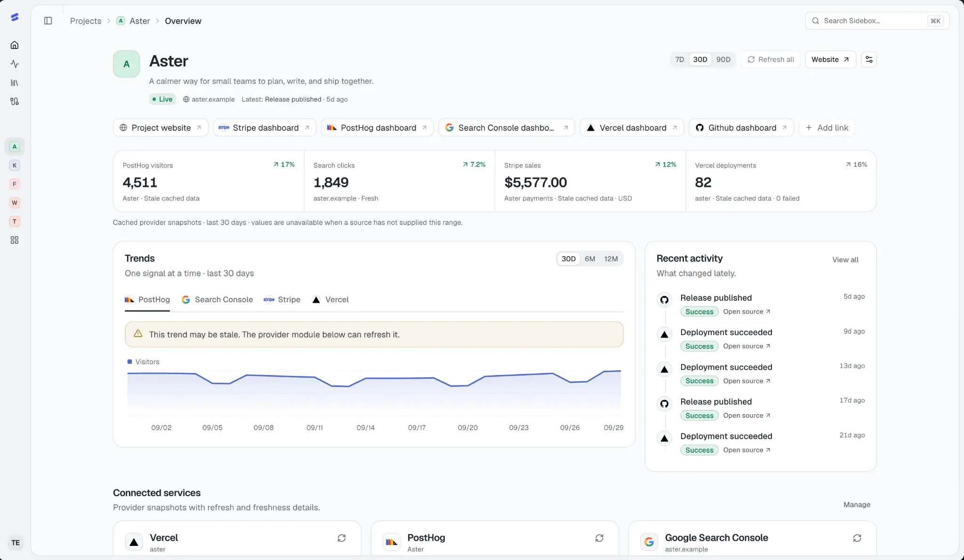
Task: Click the Sidebox logo icon
Action: click(x=15, y=17)
